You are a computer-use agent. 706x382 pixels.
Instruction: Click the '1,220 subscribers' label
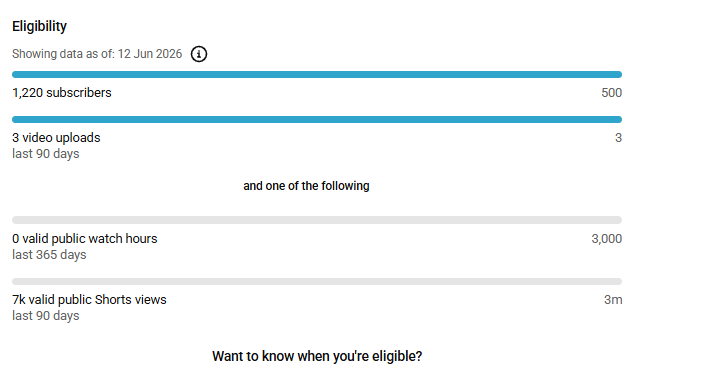62,93
